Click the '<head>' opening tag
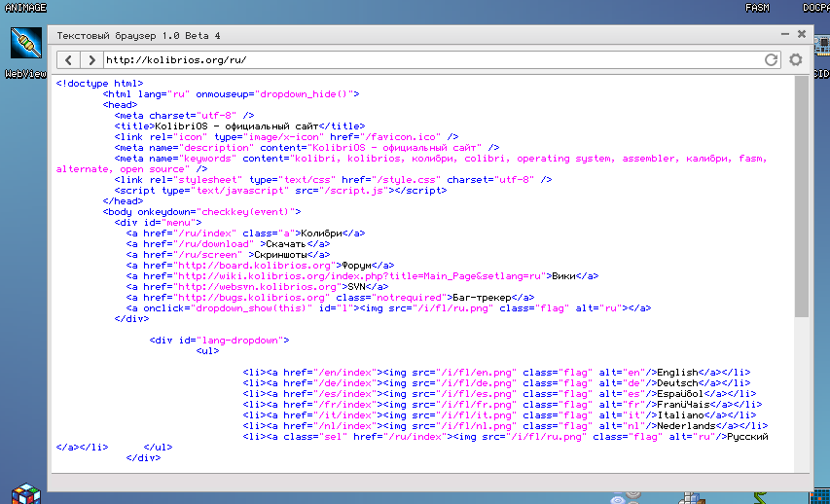 (120, 105)
